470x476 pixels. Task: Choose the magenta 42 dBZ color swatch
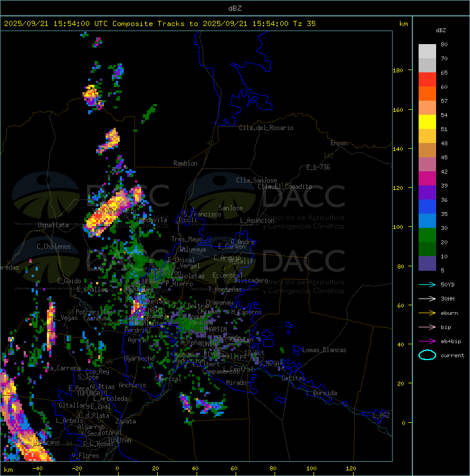point(427,178)
